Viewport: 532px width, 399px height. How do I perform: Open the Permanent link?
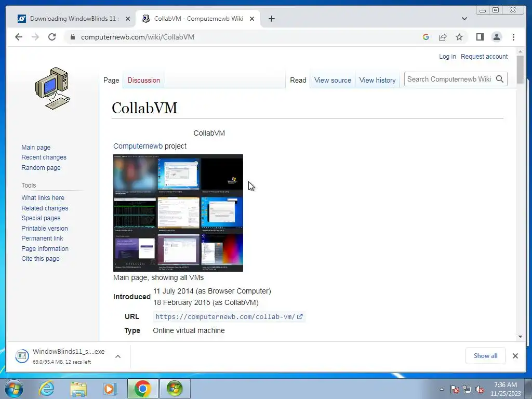coord(42,238)
